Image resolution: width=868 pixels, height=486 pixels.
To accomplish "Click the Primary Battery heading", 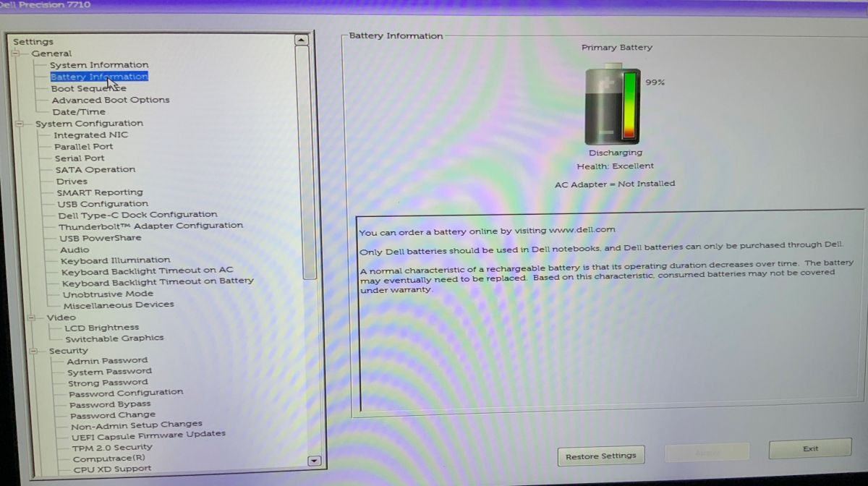I will [x=617, y=48].
